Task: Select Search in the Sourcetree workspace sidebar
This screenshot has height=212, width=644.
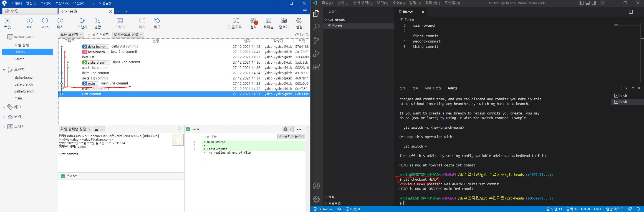Action: pyautogui.click(x=19, y=59)
